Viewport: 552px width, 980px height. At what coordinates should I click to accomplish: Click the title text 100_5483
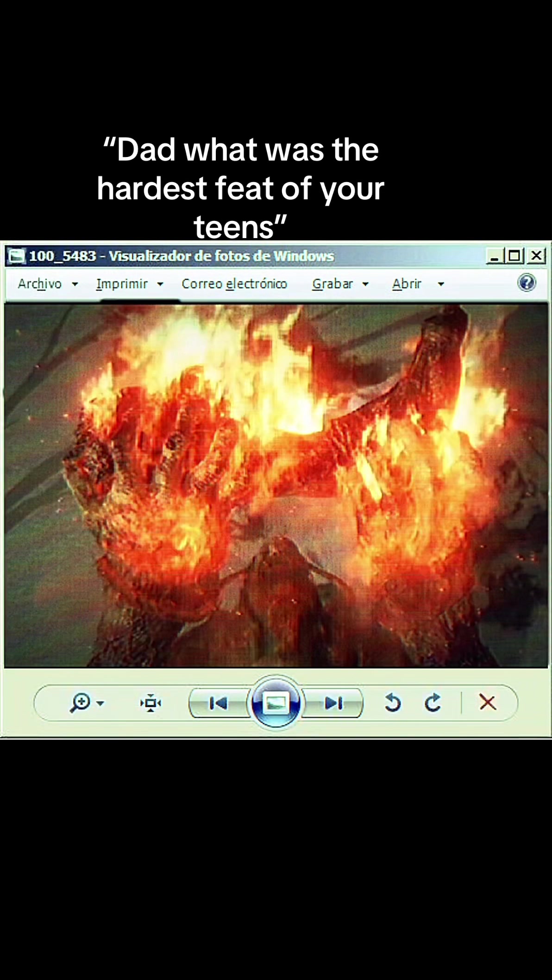[x=63, y=256]
